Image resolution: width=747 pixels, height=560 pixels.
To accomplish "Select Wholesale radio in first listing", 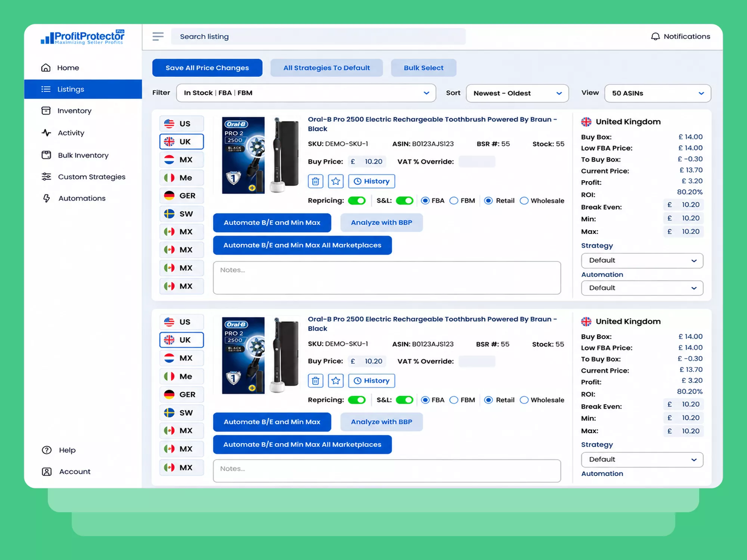I will point(524,200).
